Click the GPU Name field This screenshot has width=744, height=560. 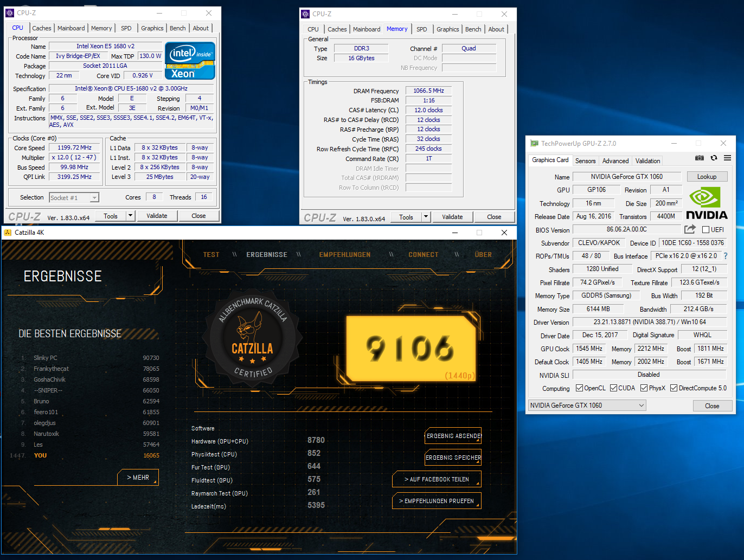(x=627, y=177)
